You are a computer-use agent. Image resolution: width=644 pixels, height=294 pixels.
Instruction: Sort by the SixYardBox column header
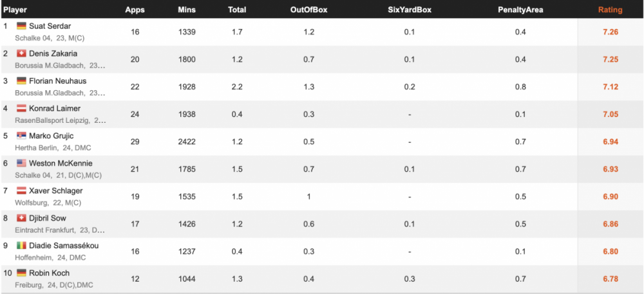[x=410, y=10]
